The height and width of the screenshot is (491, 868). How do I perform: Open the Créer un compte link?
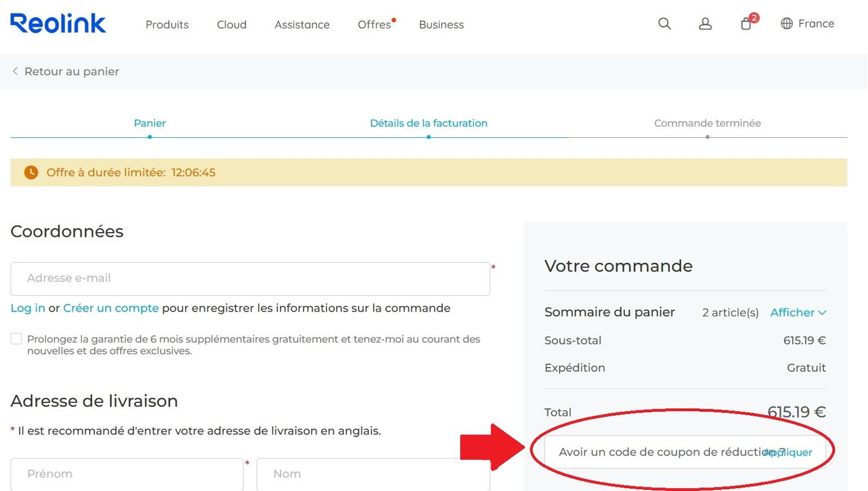pos(111,308)
